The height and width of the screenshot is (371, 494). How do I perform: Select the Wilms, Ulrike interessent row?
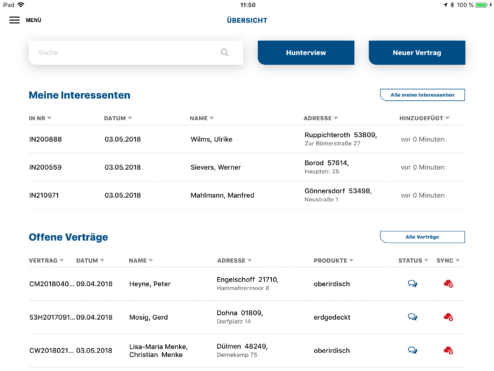[246, 139]
